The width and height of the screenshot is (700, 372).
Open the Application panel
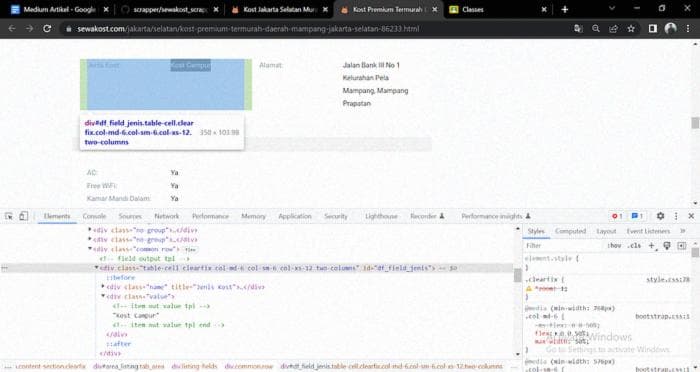tap(295, 216)
